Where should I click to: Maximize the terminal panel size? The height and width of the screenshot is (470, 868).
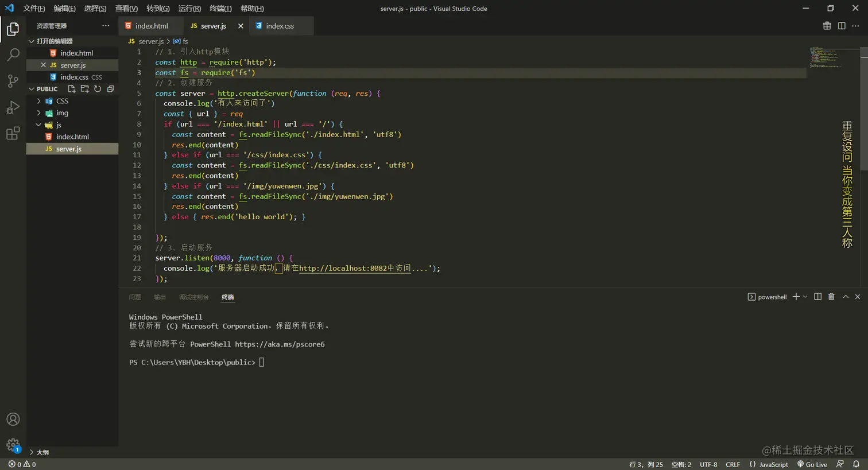pos(846,297)
